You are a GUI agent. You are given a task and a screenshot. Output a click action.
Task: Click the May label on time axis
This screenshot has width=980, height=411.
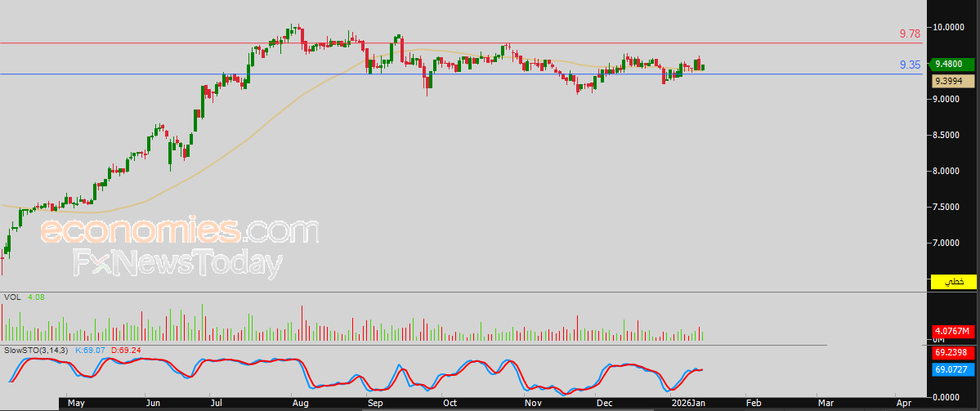point(76,404)
